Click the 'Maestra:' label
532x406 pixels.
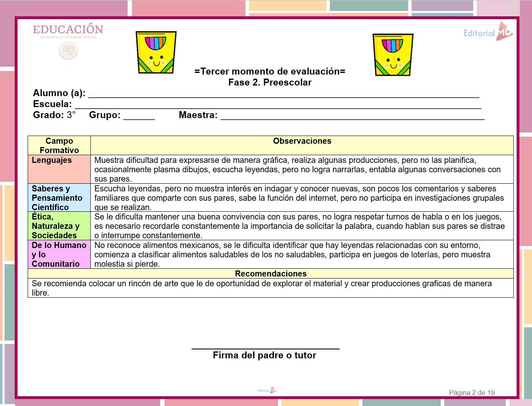198,115
